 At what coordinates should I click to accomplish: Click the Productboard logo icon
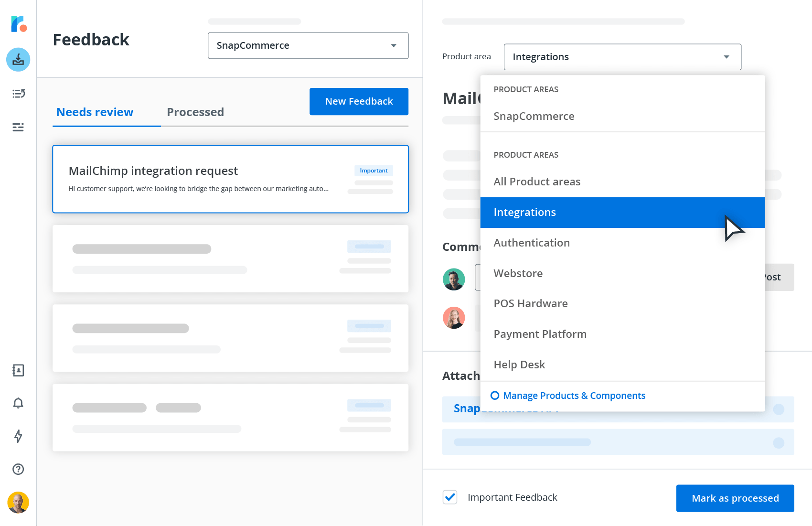click(19, 24)
